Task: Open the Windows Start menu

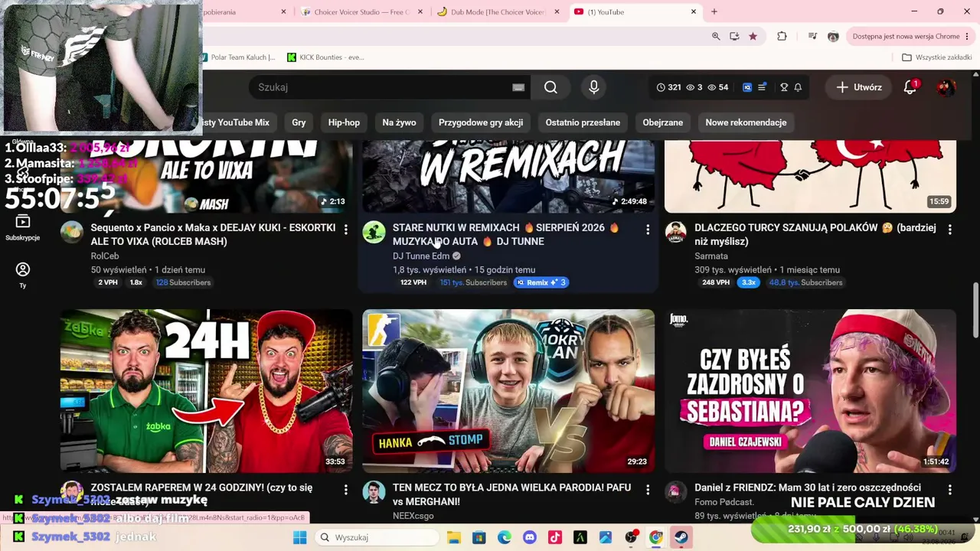Action: pos(299,537)
